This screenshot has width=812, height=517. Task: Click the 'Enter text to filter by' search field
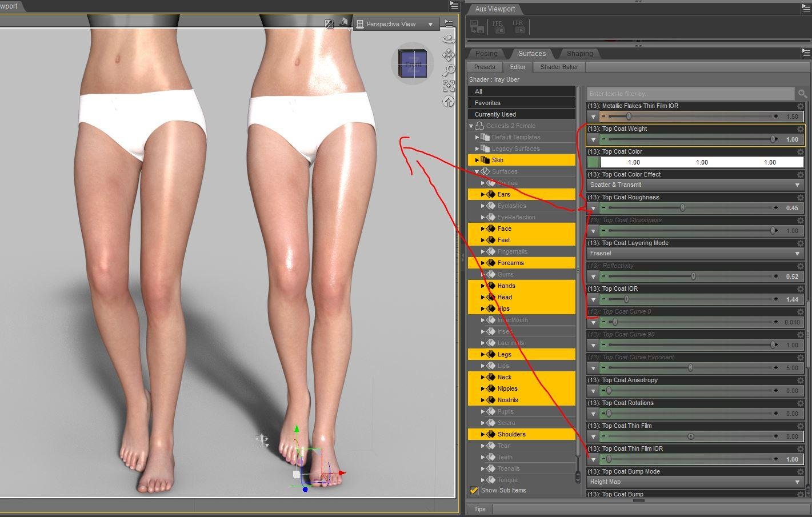(x=691, y=94)
